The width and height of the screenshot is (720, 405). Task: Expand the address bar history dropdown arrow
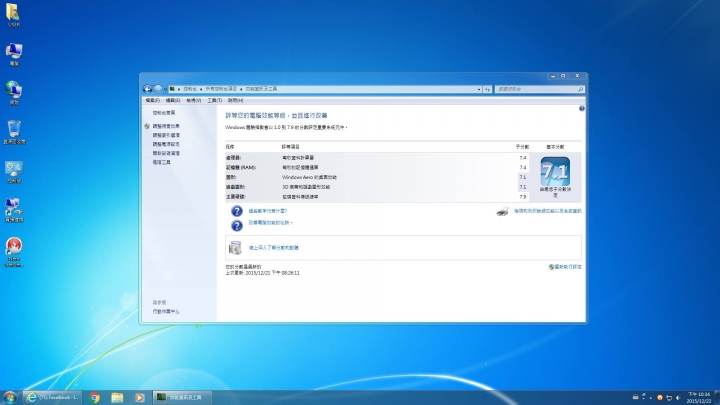pyautogui.click(x=478, y=90)
